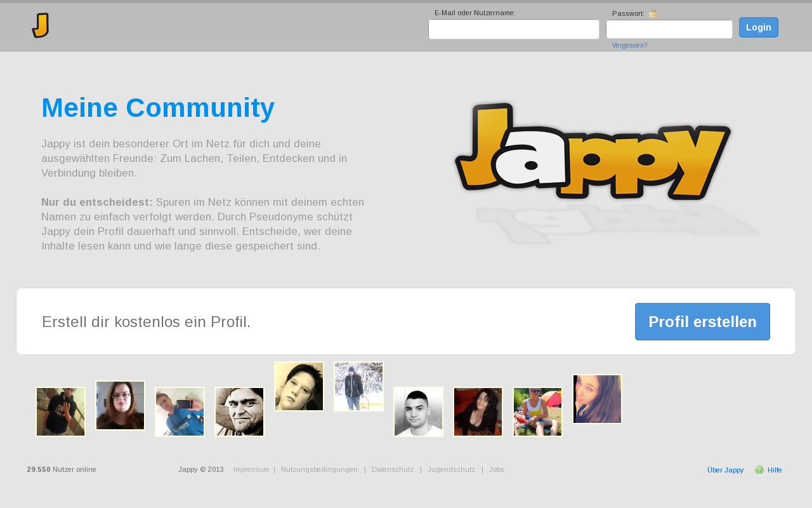Open black-and-white bearded man photo
The image size is (812, 508).
click(239, 411)
